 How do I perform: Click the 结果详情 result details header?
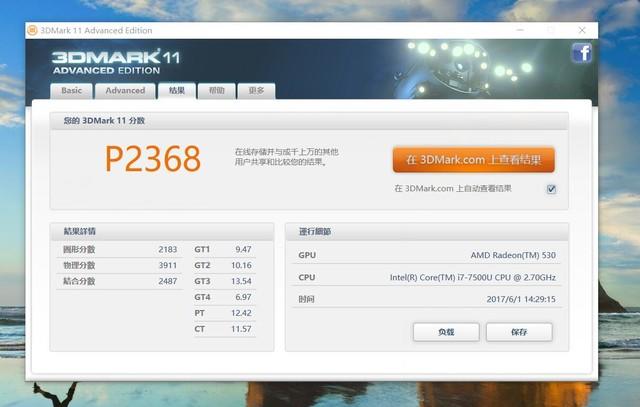tap(80, 231)
